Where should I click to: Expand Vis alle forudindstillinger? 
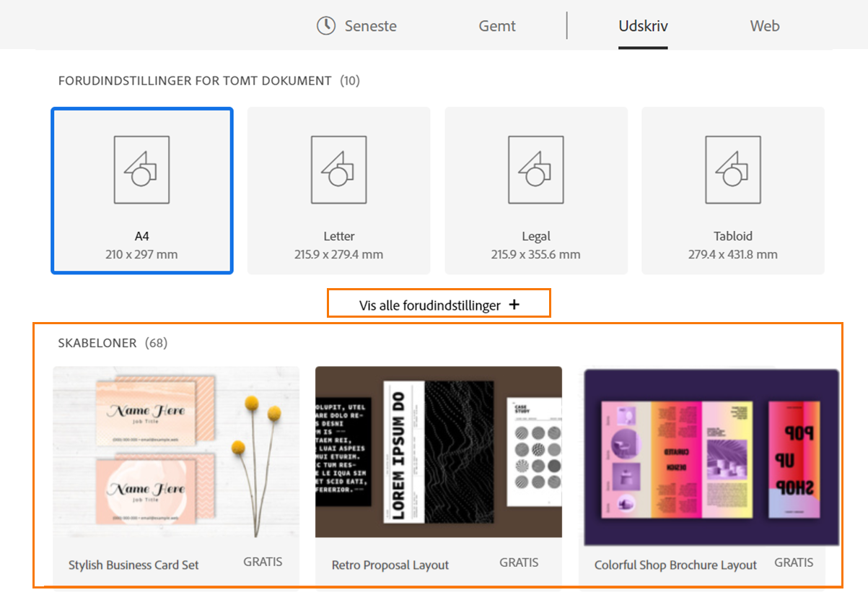tap(439, 303)
